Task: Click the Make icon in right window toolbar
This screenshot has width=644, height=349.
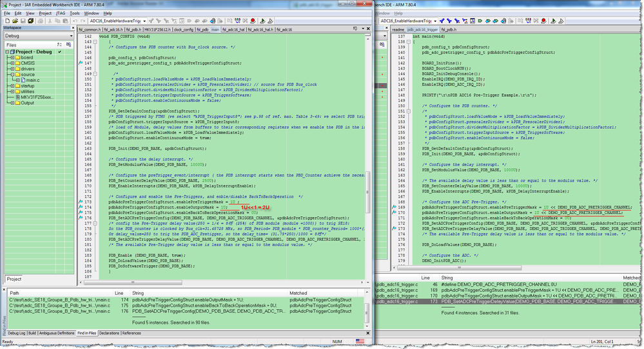Action: click(x=528, y=21)
